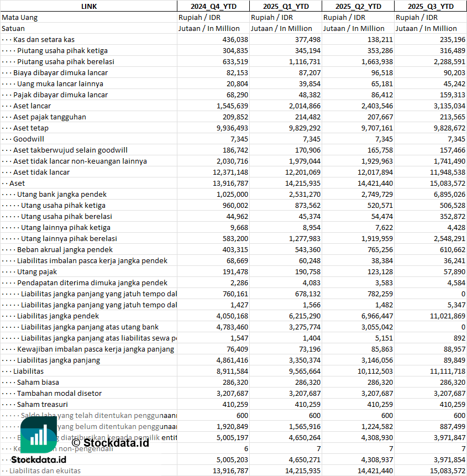
Task: Select the 2024_Q4_YTD column header
Action: [x=213, y=7]
